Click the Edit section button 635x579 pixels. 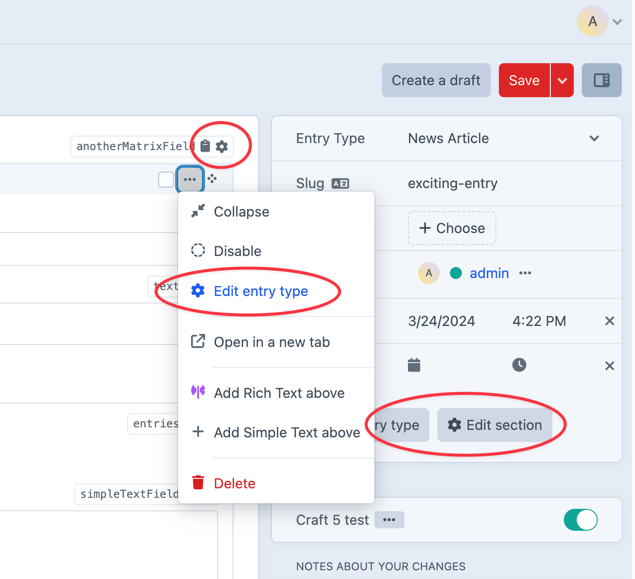494,425
